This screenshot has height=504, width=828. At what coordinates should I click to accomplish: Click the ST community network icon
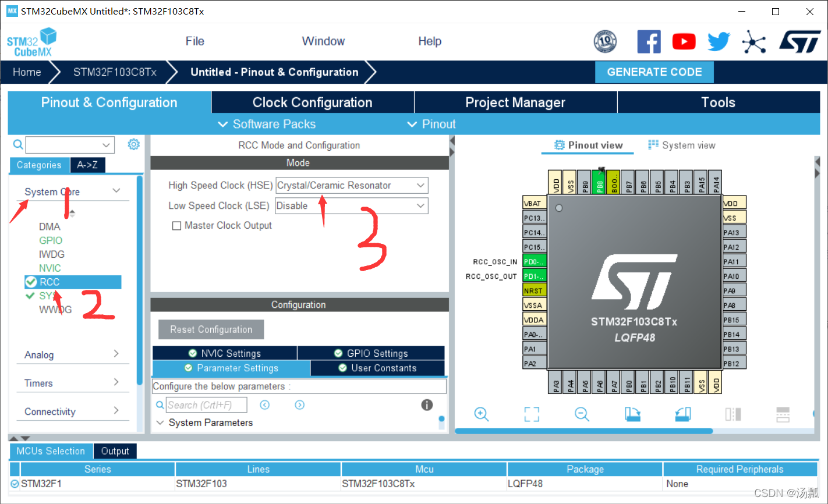[x=753, y=41]
